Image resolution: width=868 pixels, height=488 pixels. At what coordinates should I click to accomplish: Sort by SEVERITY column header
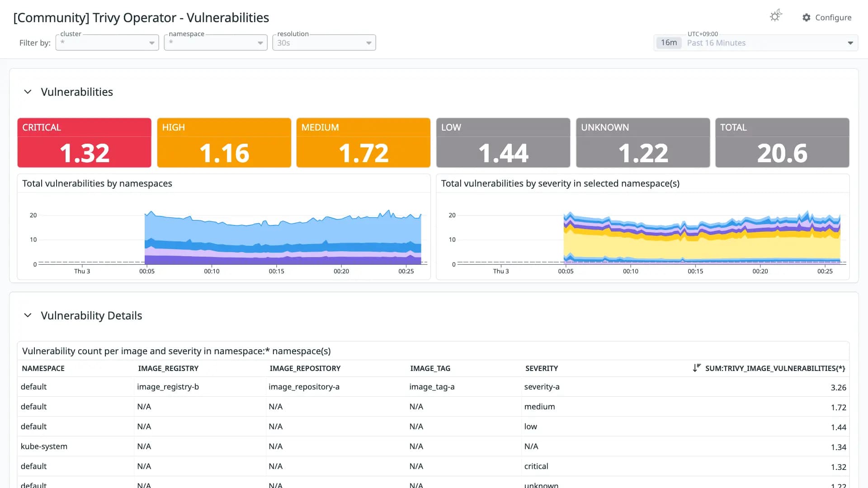coord(542,368)
